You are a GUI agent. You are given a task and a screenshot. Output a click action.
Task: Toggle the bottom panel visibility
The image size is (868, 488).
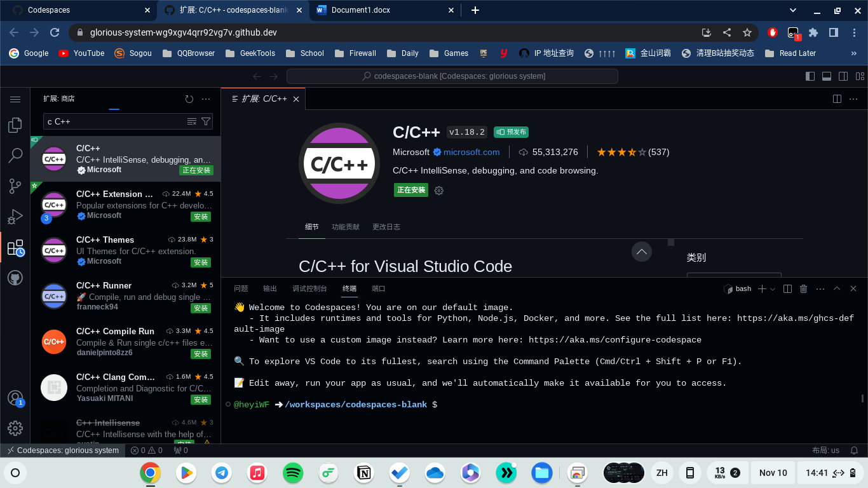[827, 76]
